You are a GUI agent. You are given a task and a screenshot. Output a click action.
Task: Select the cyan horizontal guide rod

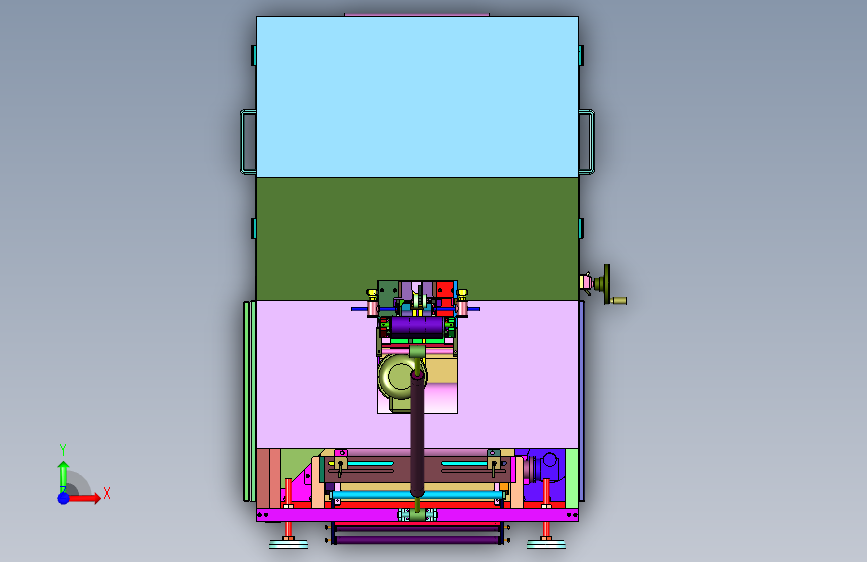417,495
